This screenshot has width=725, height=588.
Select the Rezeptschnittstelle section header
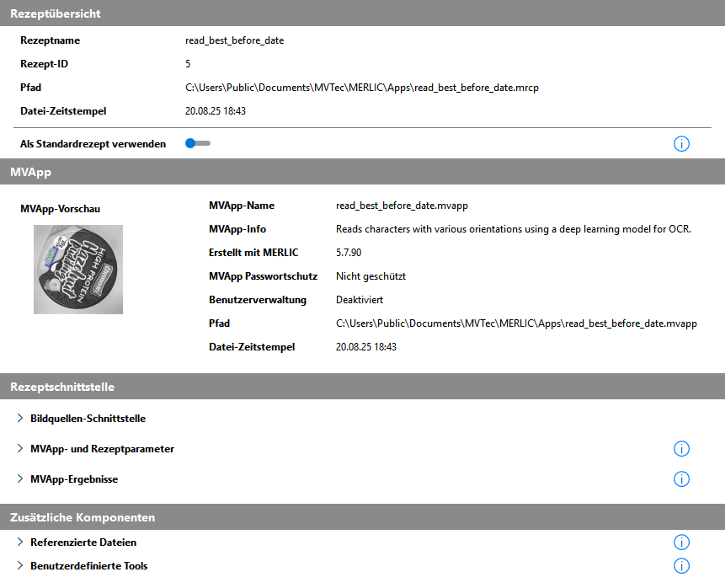pos(62,387)
